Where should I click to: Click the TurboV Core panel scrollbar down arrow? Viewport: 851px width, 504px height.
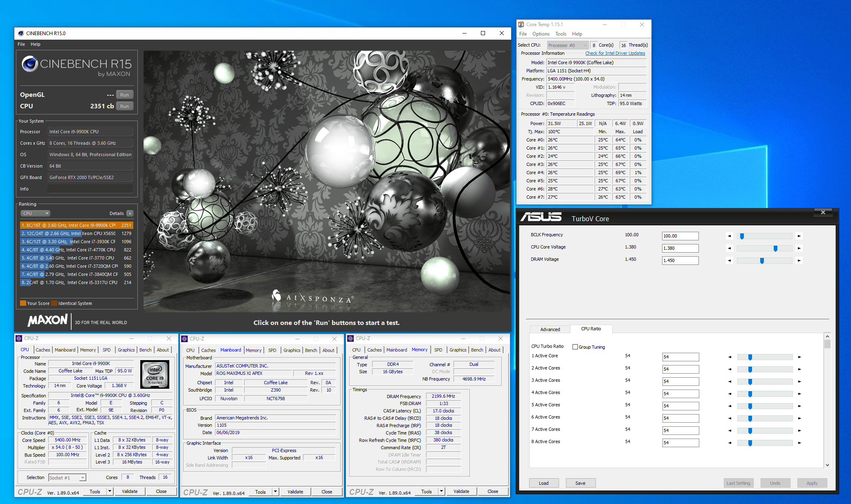click(827, 465)
